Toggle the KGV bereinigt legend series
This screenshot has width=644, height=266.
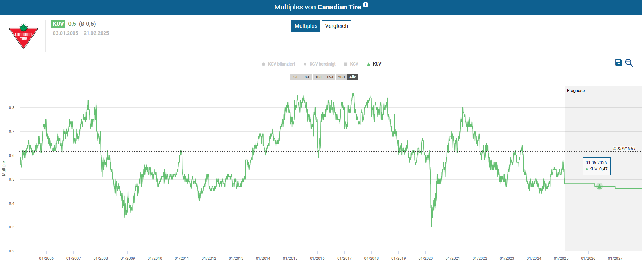click(x=319, y=64)
